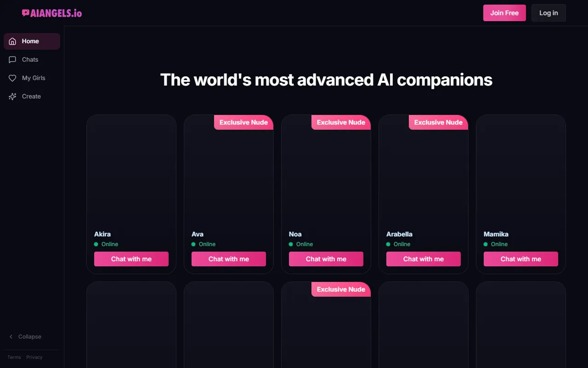Go to My Girls section
The image size is (588, 368).
coord(34,78)
